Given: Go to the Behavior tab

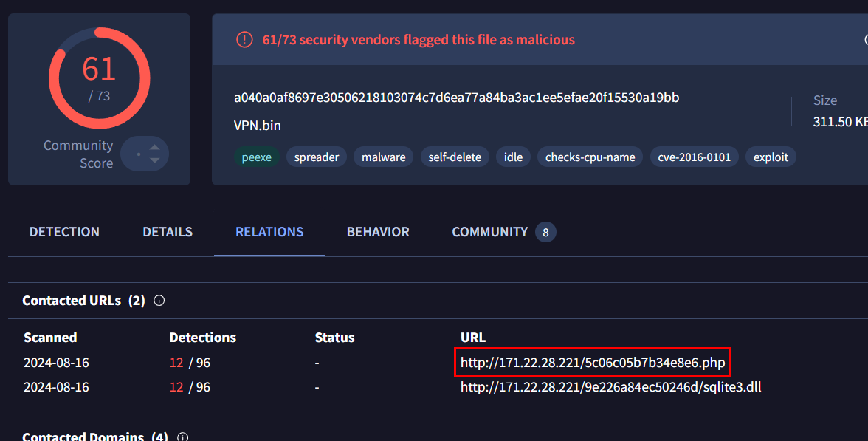Looking at the screenshot, I should 378,232.
